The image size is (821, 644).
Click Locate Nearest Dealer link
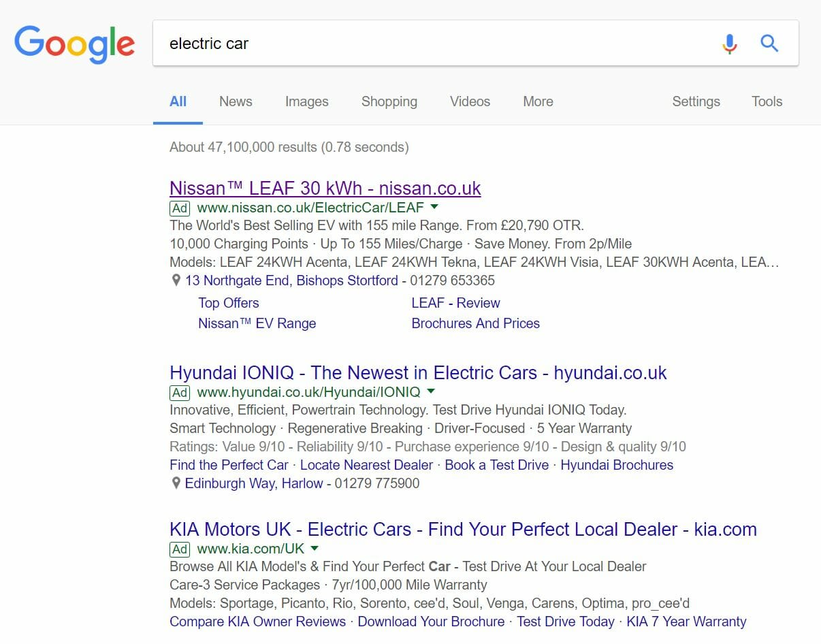tap(366, 465)
